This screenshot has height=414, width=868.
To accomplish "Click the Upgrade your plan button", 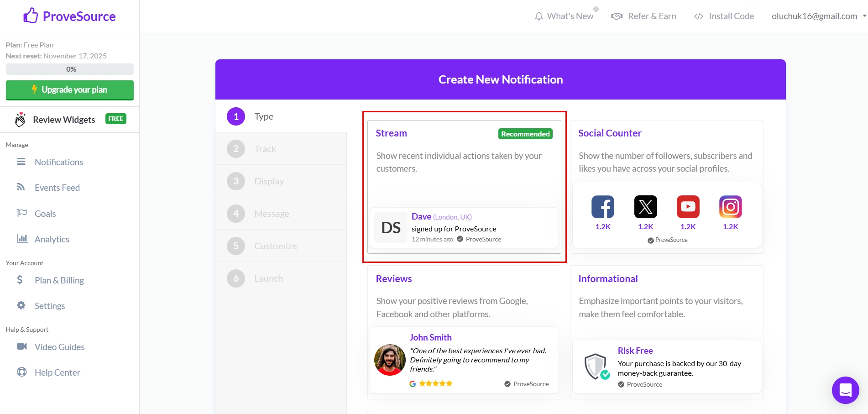I will 69,90.
